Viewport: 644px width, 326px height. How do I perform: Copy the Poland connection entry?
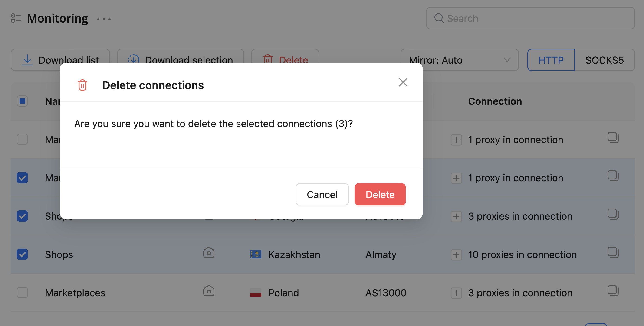point(613,291)
